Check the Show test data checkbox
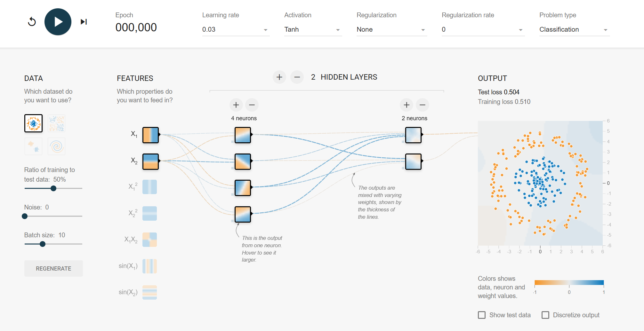Screen dimensions: 644x331 [x=482, y=315]
